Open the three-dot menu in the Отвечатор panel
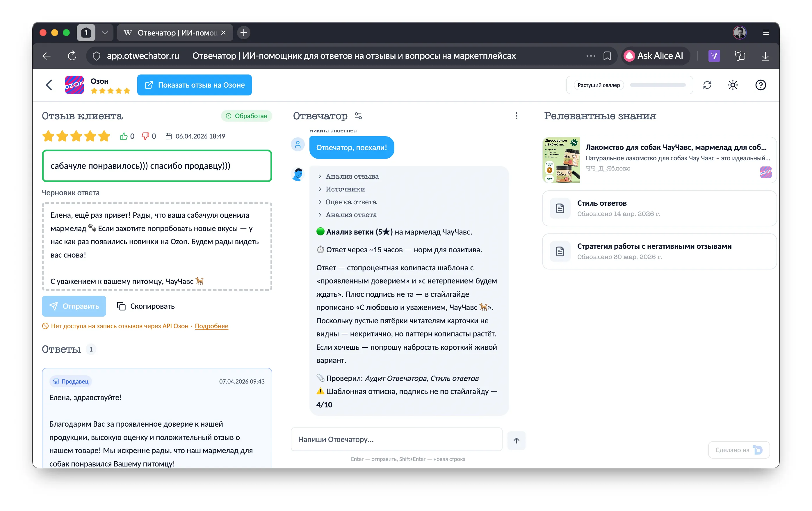Viewport: 812px width, 511px height. 517,116
